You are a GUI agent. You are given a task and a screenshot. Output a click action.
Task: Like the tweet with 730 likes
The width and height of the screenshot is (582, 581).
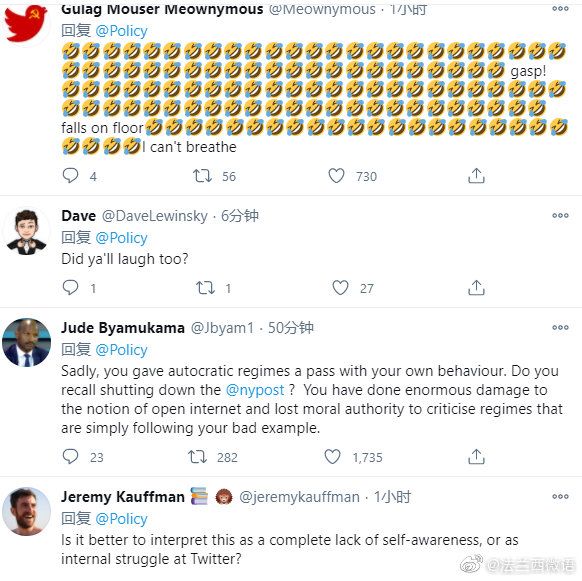(336, 176)
